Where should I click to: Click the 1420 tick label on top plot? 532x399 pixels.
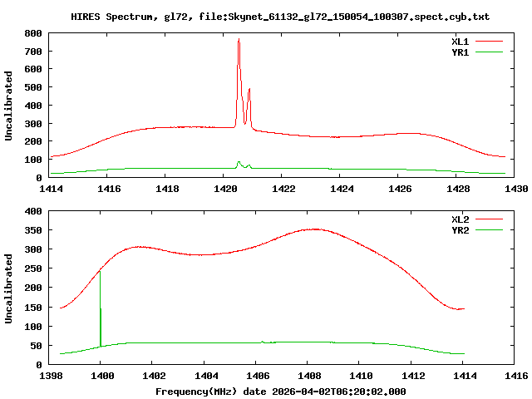point(225,189)
